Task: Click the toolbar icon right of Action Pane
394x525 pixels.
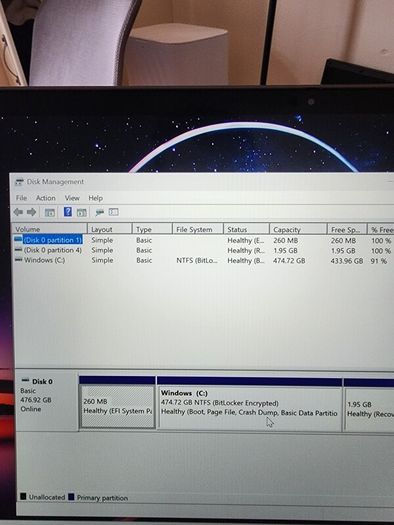Action: 99,212
